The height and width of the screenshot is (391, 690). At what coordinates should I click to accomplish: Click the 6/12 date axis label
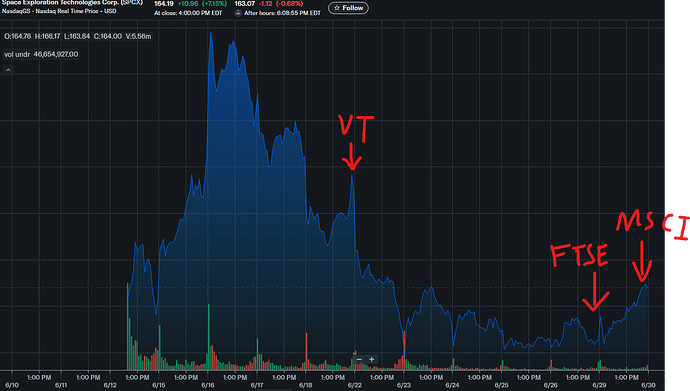click(110, 385)
